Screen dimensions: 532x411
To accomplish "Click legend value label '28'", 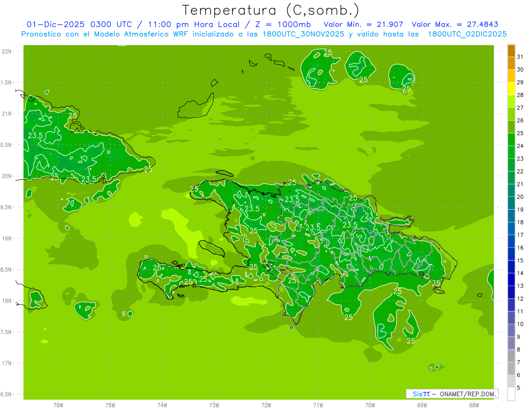I will pos(520,95).
